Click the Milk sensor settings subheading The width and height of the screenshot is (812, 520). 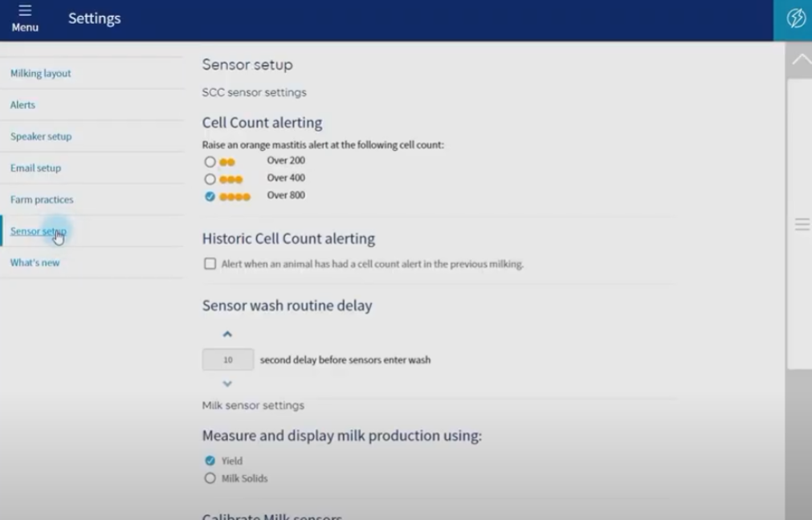click(253, 406)
